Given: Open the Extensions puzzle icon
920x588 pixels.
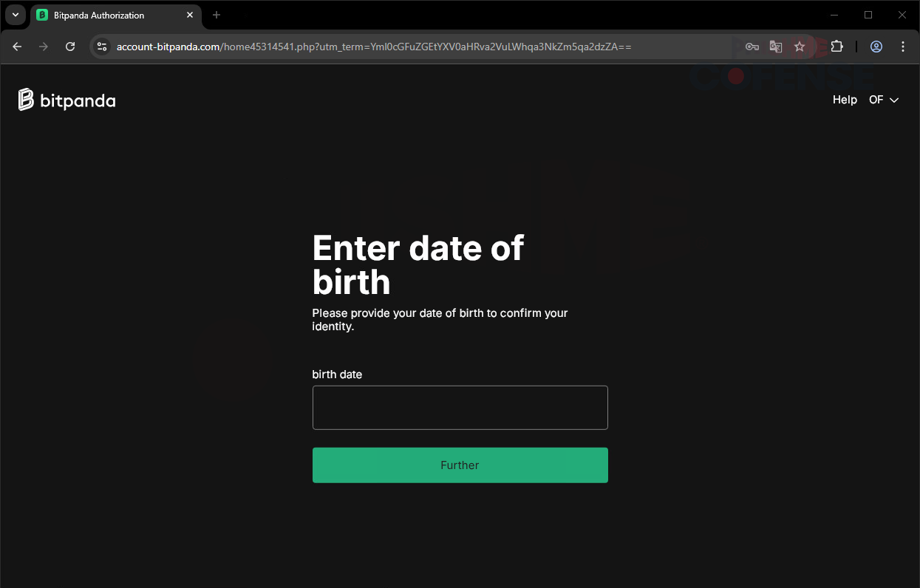Looking at the screenshot, I should click(836, 47).
